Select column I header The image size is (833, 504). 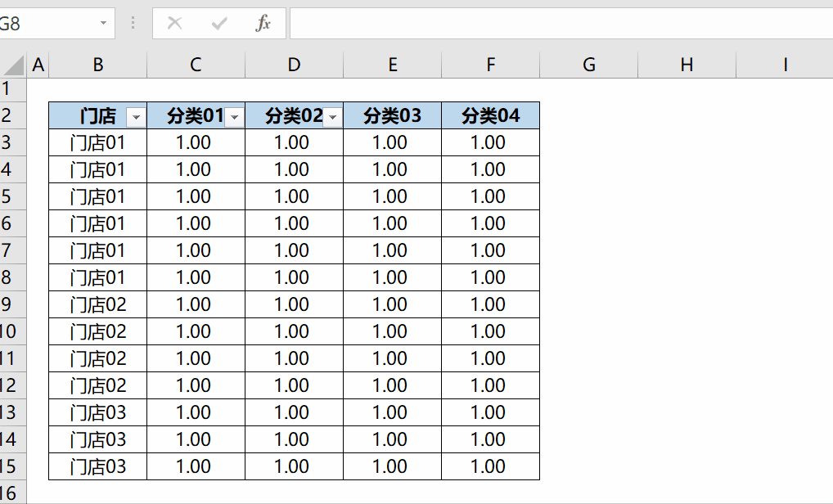785,65
